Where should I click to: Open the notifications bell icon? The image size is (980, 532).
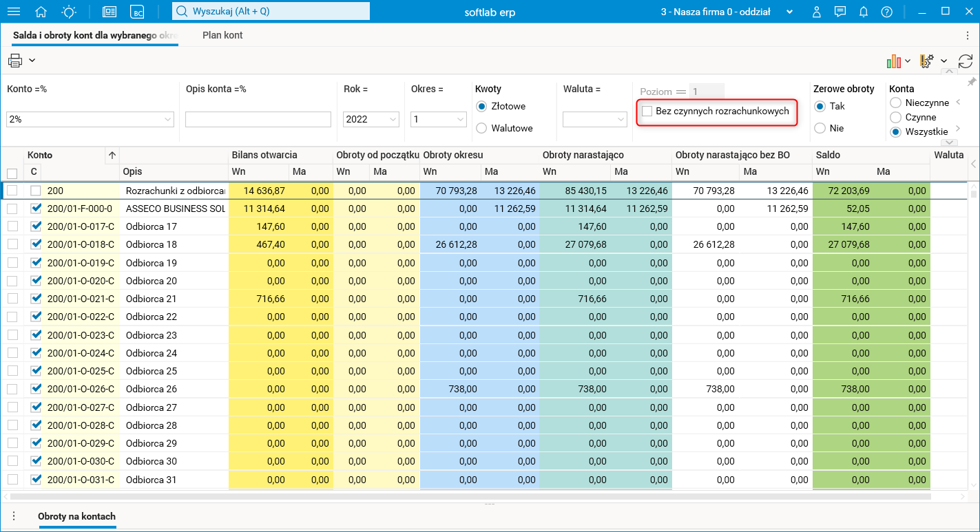864,12
